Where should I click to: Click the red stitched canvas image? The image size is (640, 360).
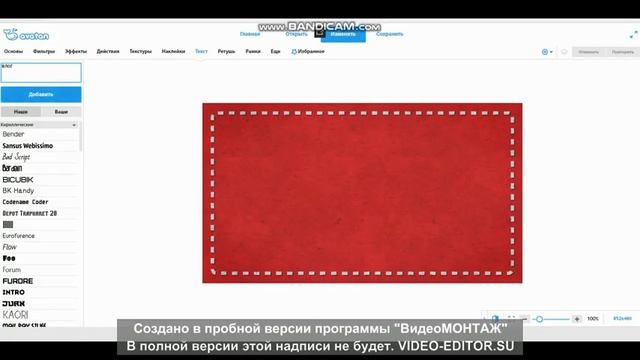point(362,193)
